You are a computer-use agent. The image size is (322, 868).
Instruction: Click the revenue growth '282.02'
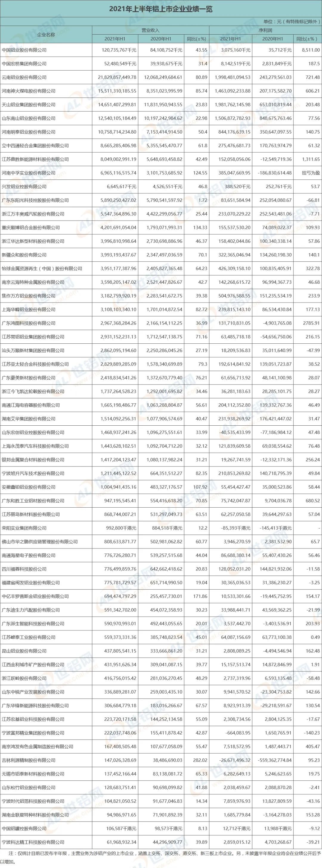[200, 760]
